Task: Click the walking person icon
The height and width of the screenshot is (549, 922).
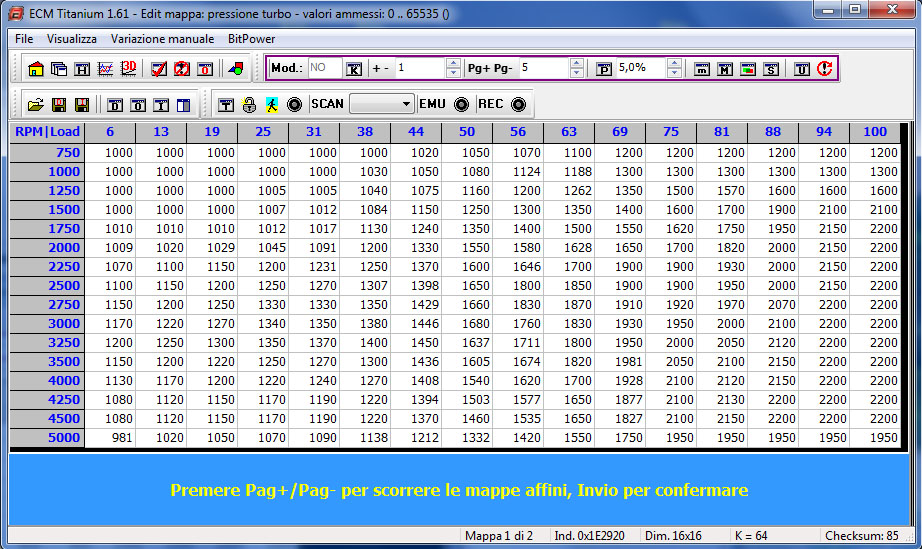Action: tap(272, 105)
